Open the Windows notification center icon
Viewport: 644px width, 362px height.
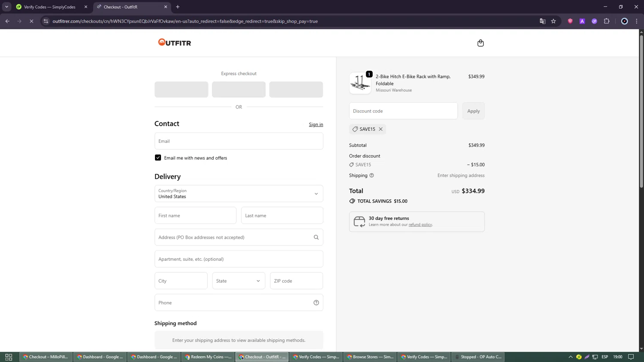coord(631,357)
